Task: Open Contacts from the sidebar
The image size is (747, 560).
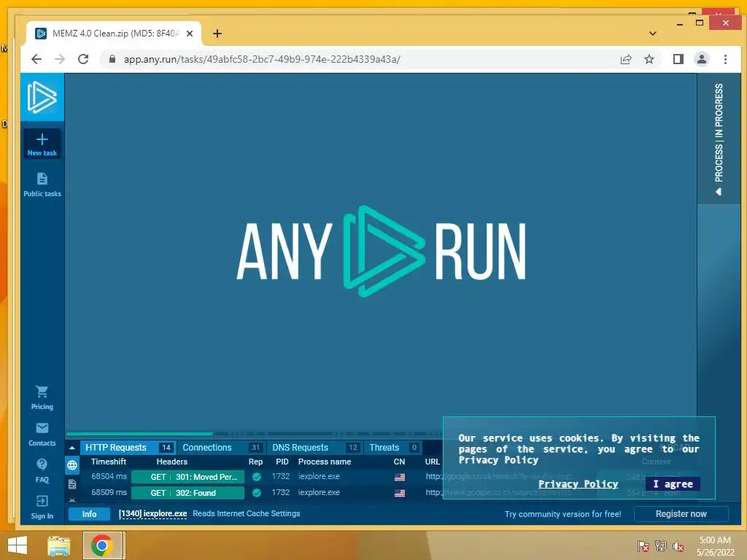Action: (x=42, y=434)
